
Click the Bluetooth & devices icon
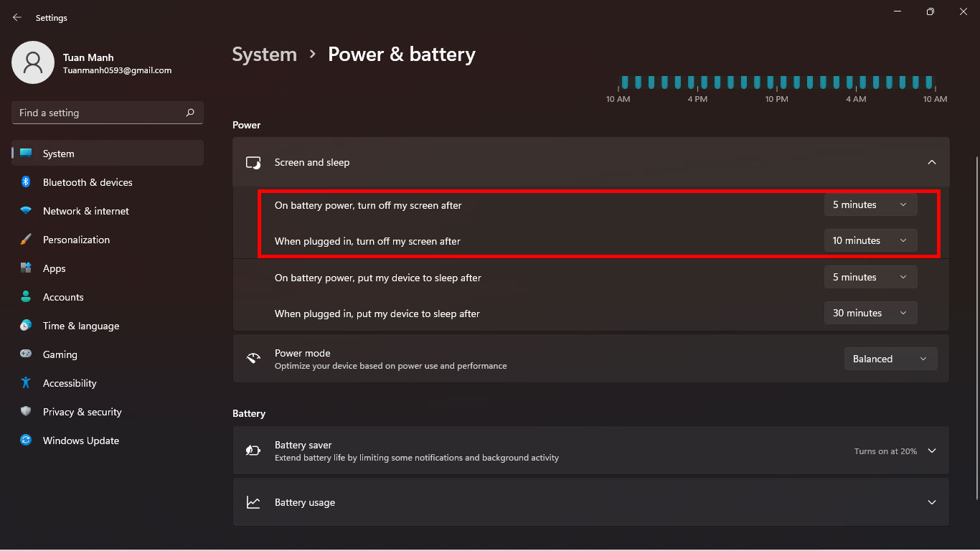point(26,182)
